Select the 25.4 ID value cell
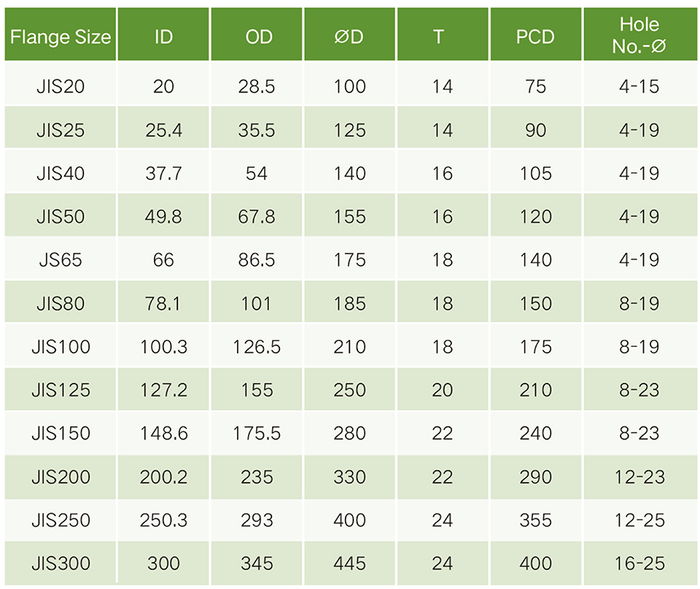Image resolution: width=700 pixels, height=589 pixels. [x=164, y=130]
